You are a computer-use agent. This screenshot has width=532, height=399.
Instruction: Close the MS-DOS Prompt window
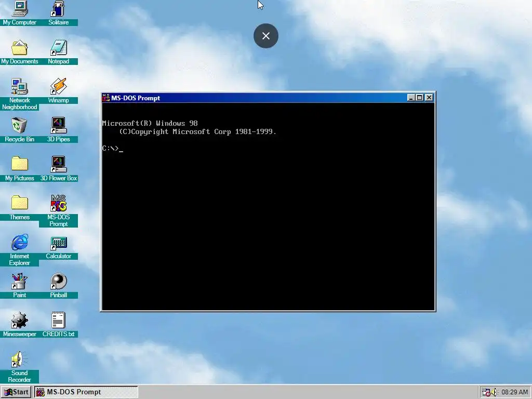[x=429, y=98]
